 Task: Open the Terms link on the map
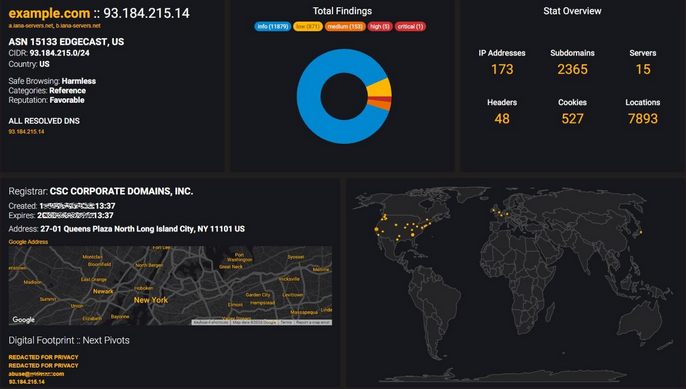pyautogui.click(x=286, y=322)
